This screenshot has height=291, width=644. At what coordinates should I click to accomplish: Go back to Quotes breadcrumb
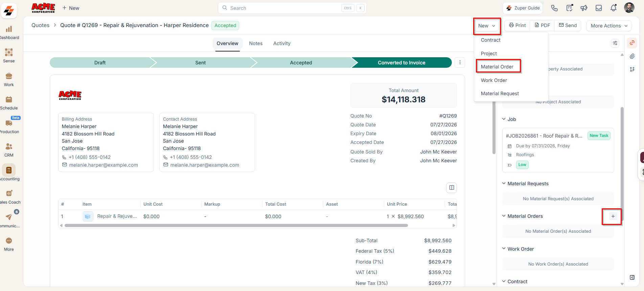(40, 25)
